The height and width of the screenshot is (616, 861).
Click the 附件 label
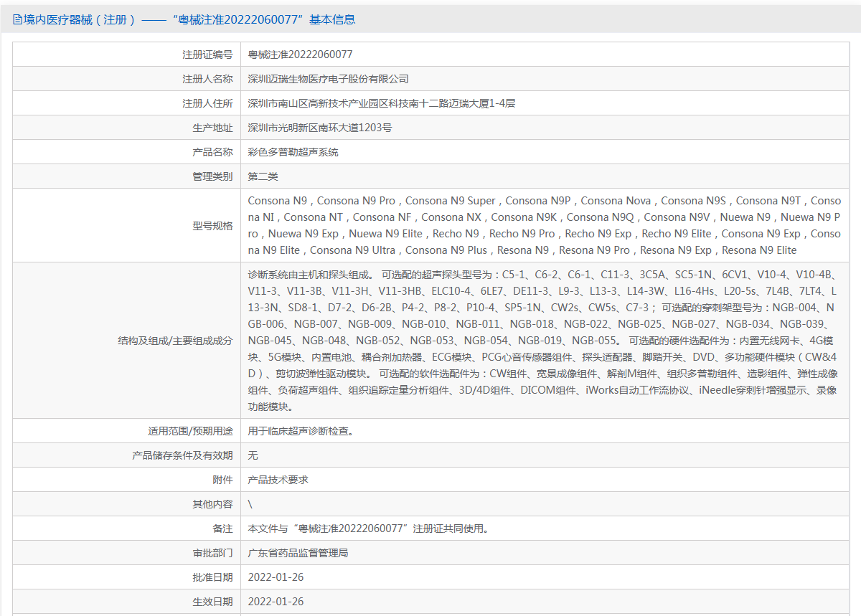[x=223, y=480]
